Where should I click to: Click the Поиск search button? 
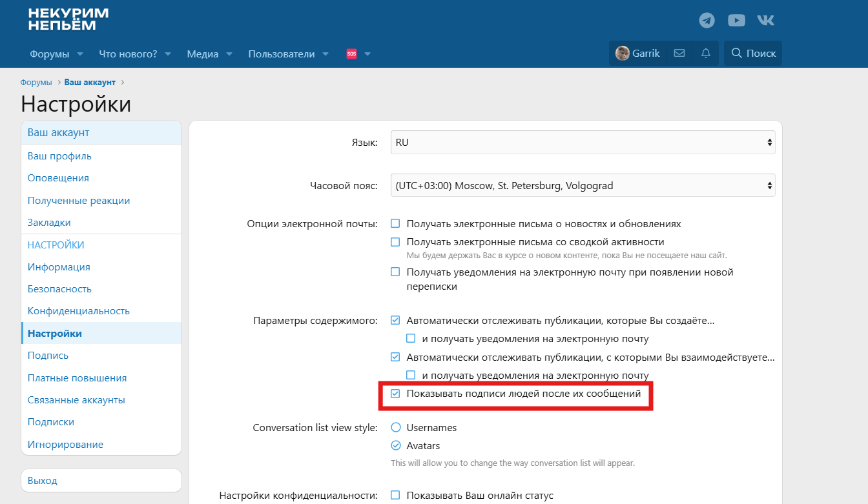[x=753, y=54]
